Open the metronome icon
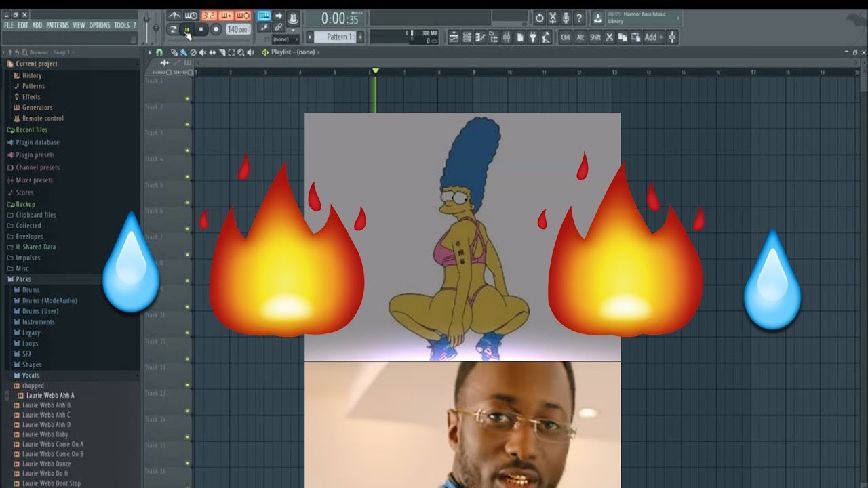Screen dimensions: 868x488 pos(174,16)
